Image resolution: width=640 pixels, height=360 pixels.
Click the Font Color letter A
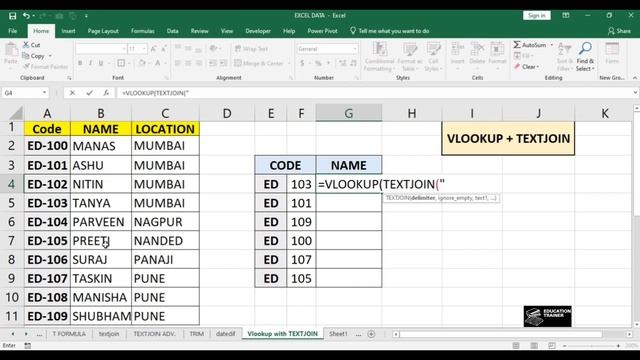(158, 63)
